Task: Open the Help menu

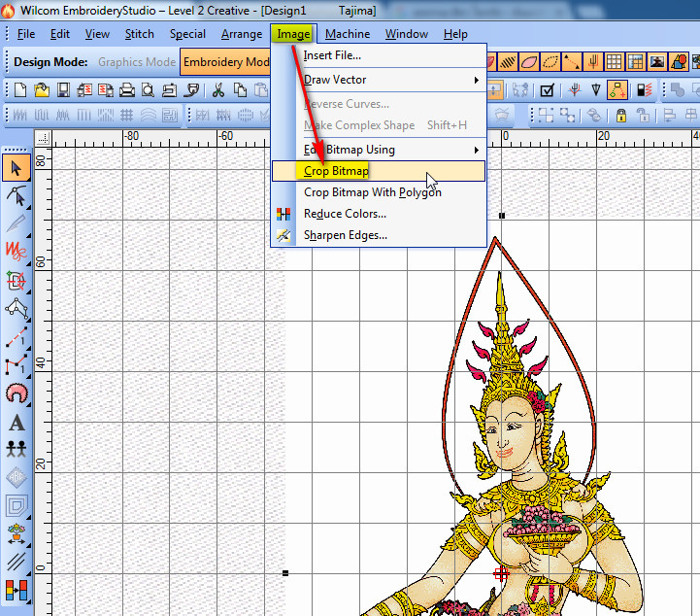Action: [455, 34]
